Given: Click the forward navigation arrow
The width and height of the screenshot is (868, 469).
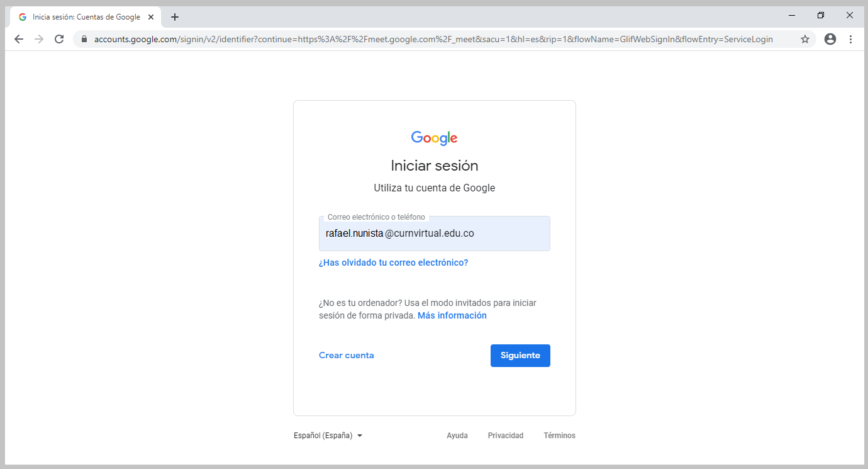Looking at the screenshot, I should [38, 39].
